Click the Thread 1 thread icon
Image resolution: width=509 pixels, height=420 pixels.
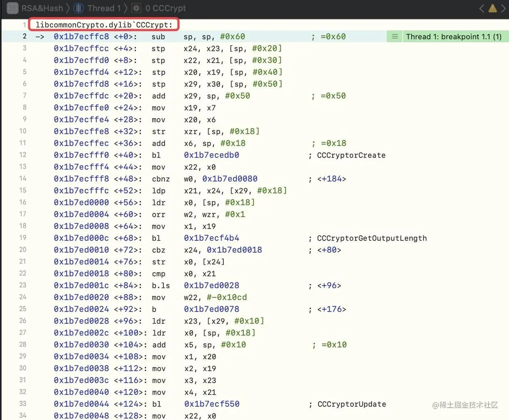pos(78,8)
